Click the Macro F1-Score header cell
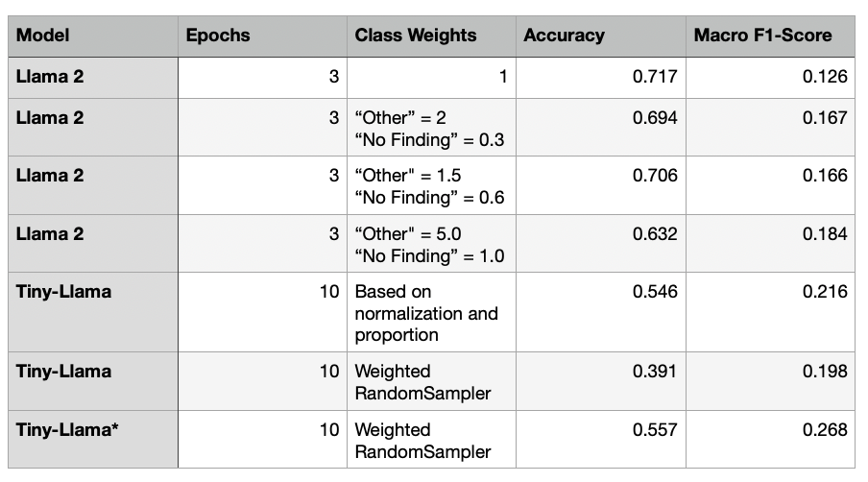 pyautogui.click(x=763, y=36)
